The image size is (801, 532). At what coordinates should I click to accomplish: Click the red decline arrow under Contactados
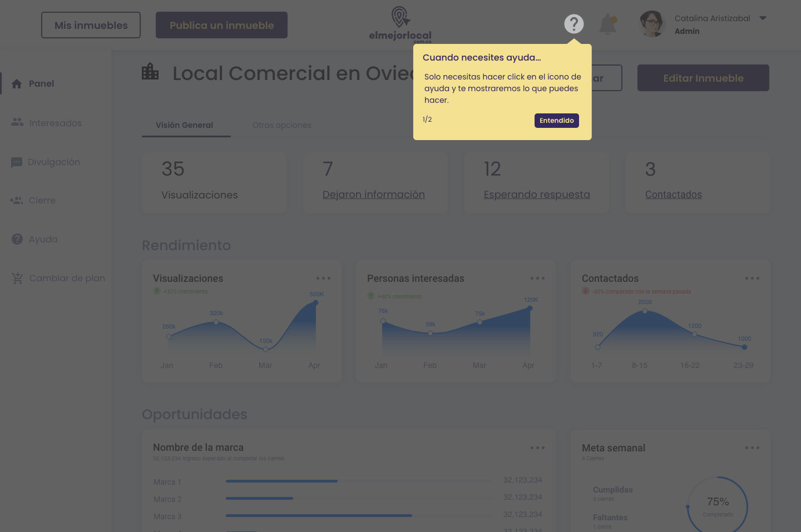[586, 291]
